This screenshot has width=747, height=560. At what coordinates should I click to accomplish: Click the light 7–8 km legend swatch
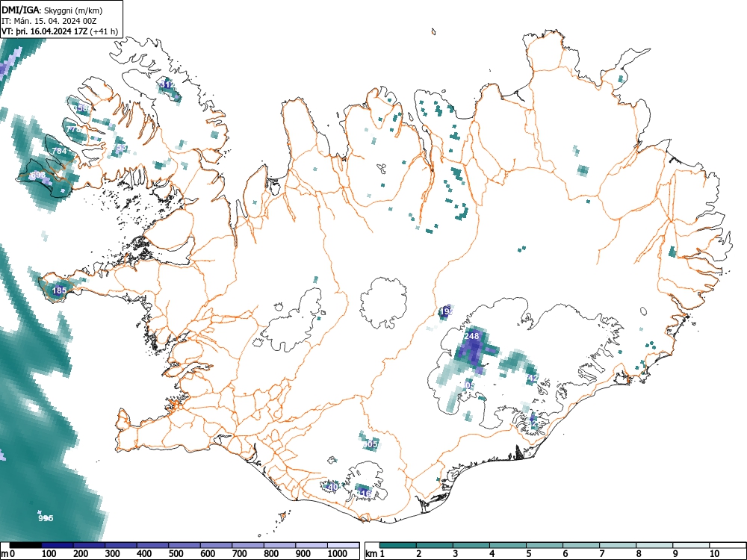point(618,545)
